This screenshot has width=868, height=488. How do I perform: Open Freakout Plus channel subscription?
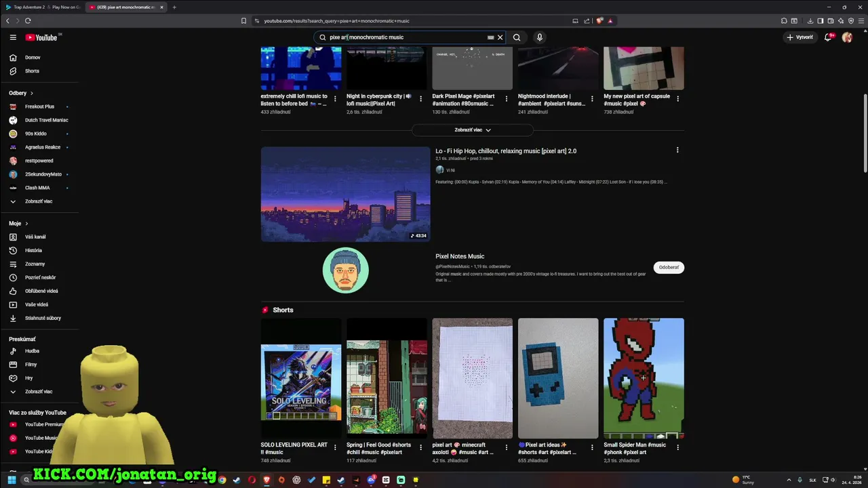click(39, 106)
